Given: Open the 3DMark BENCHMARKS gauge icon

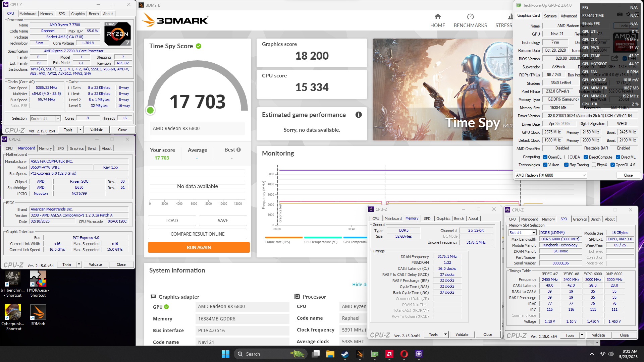Looking at the screenshot, I should (x=470, y=16).
